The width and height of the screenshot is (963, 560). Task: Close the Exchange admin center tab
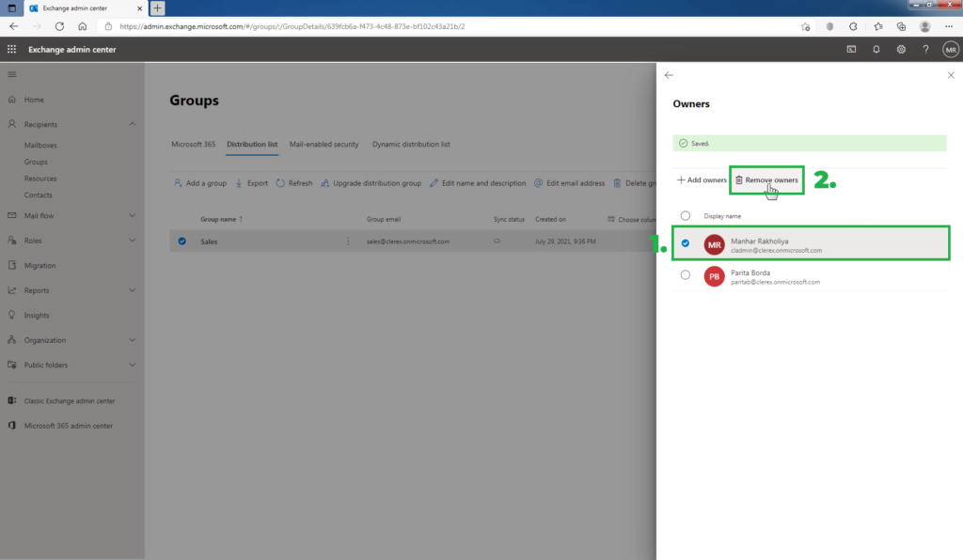(x=139, y=8)
